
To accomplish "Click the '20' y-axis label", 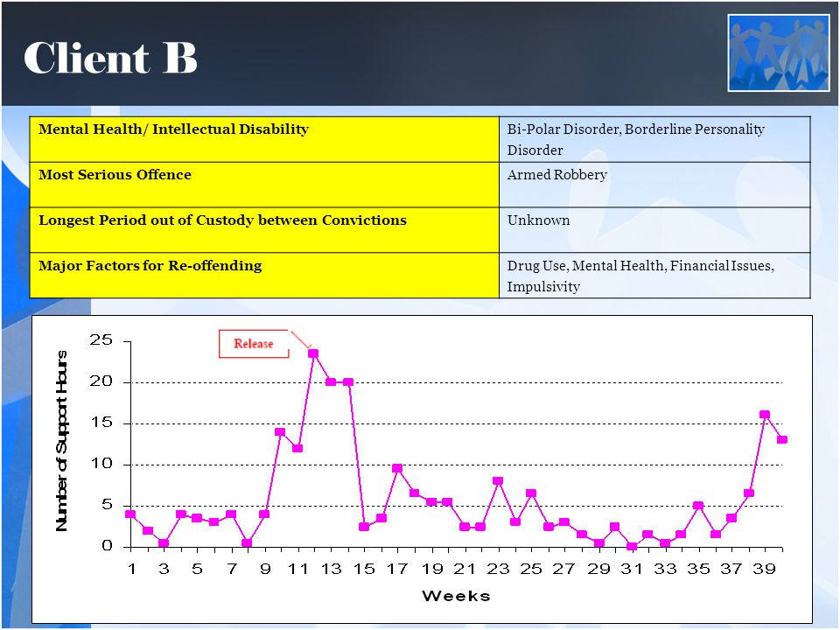I will click(101, 381).
